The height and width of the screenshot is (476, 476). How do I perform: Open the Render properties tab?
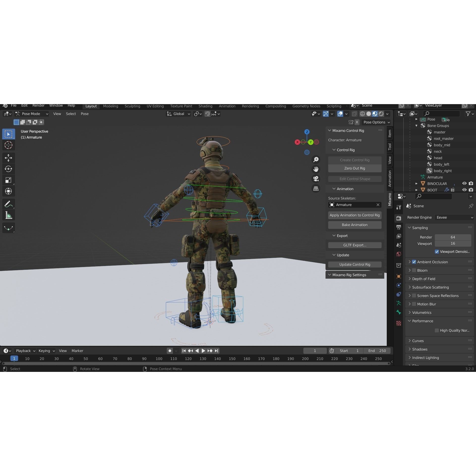point(399,218)
